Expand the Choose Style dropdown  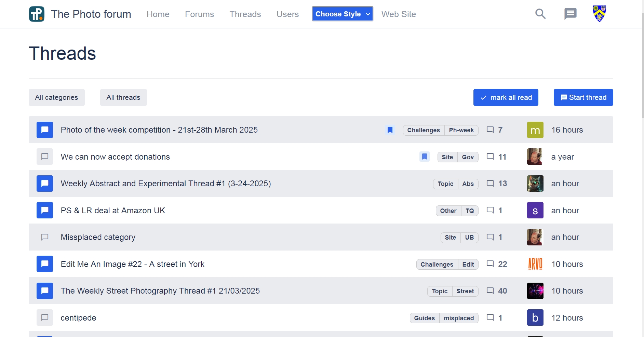point(342,14)
